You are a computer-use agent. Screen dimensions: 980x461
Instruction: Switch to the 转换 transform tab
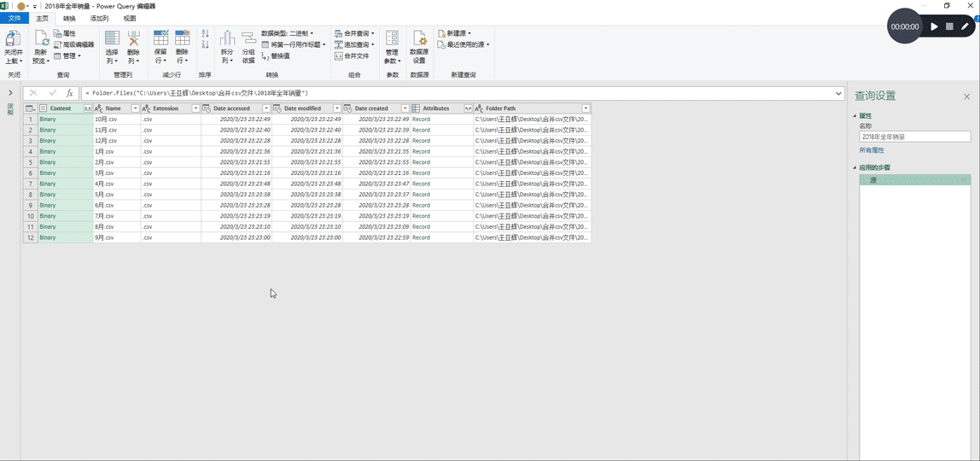[x=69, y=18]
